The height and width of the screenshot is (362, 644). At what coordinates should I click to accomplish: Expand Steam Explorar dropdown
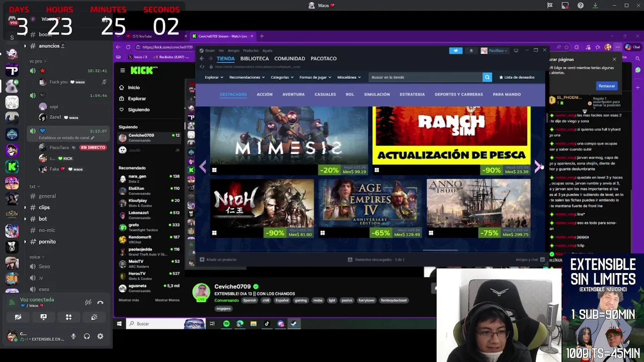214,77
